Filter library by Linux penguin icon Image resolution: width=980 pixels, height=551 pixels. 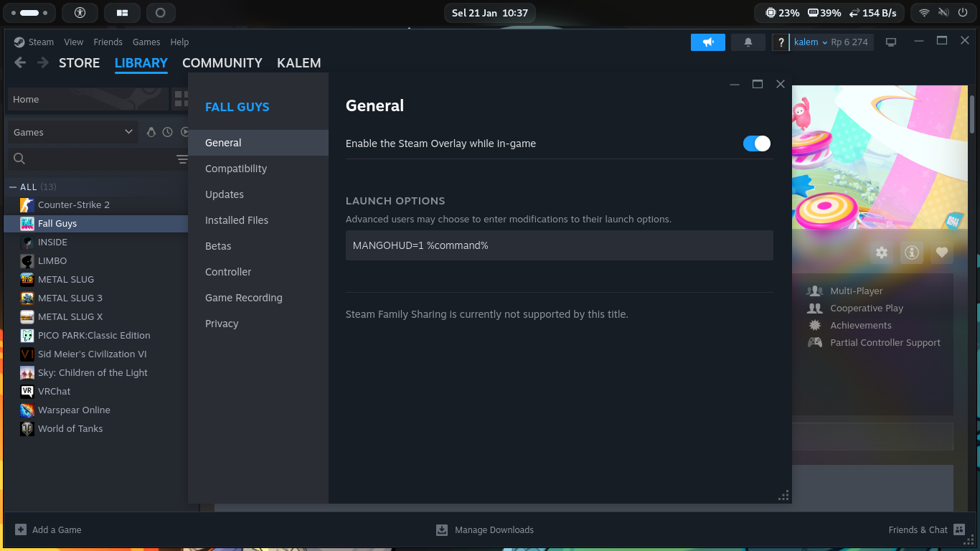pos(151,132)
